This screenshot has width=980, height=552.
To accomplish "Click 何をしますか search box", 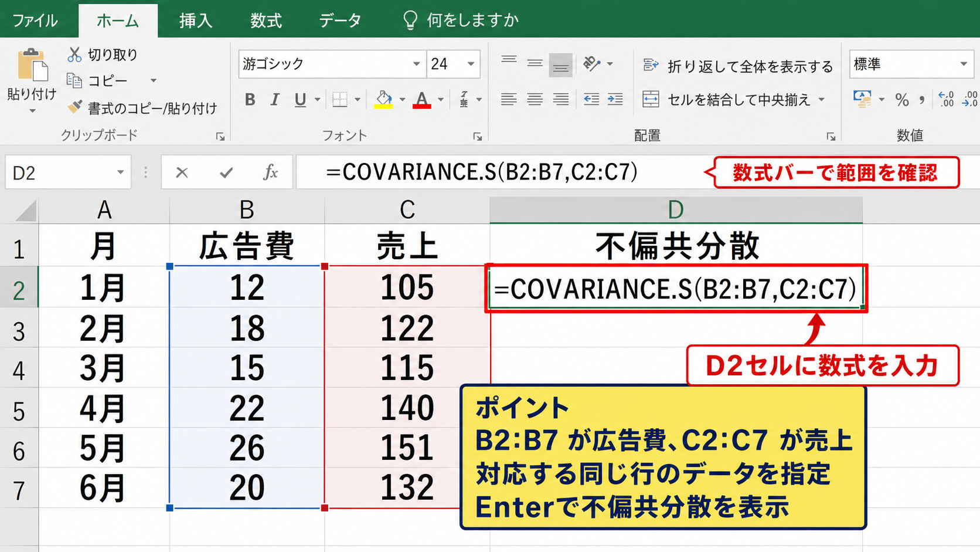I will (472, 21).
